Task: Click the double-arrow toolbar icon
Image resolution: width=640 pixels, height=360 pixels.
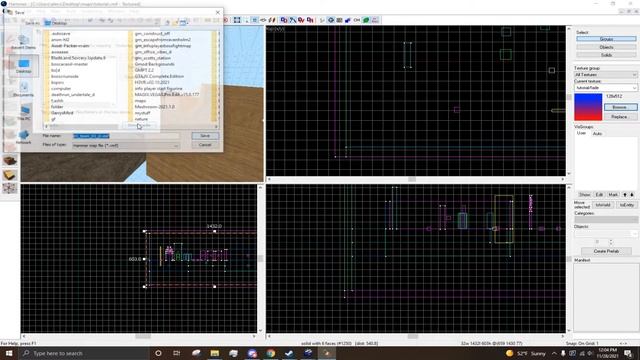Action: click(x=263, y=20)
